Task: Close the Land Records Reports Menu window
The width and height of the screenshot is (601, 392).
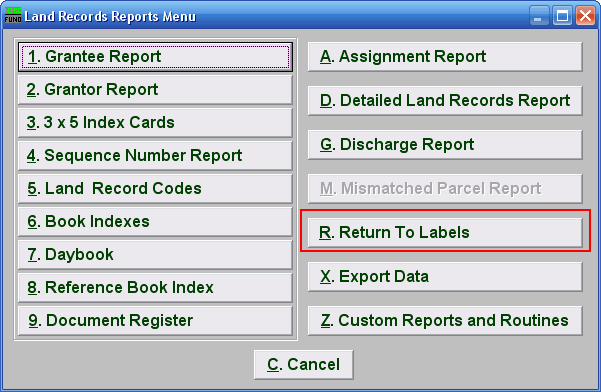Action: tap(585, 16)
